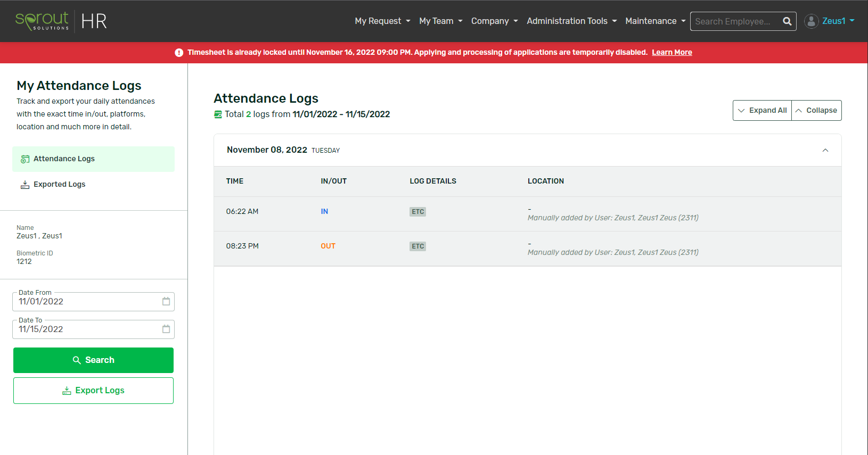Open the Date From calendar picker icon
868x455 pixels.
[166, 302]
